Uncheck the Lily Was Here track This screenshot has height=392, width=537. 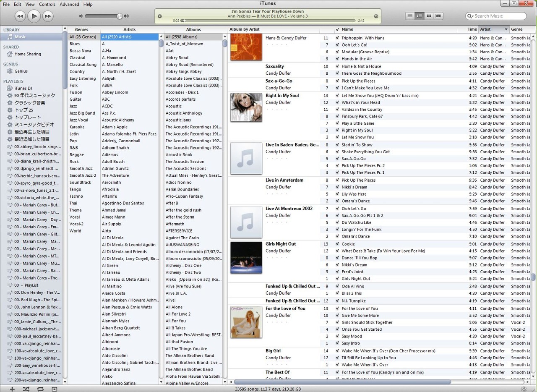tap(337, 194)
